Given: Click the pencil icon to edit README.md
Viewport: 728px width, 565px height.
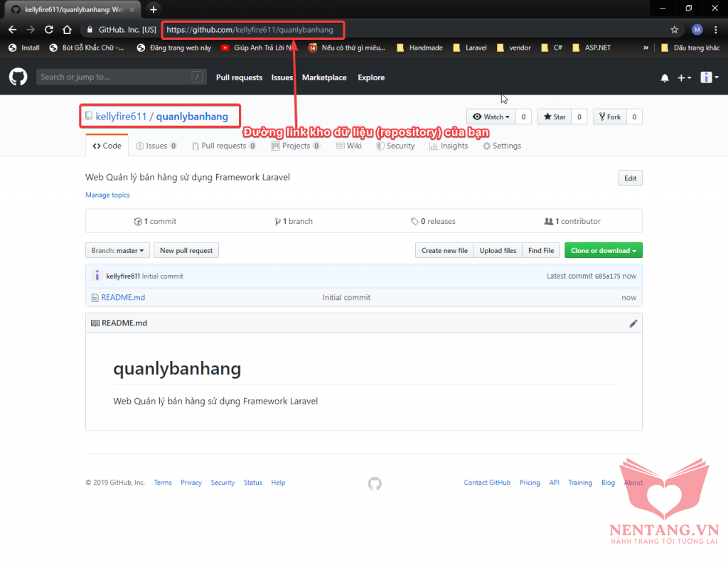Looking at the screenshot, I should pos(633,323).
